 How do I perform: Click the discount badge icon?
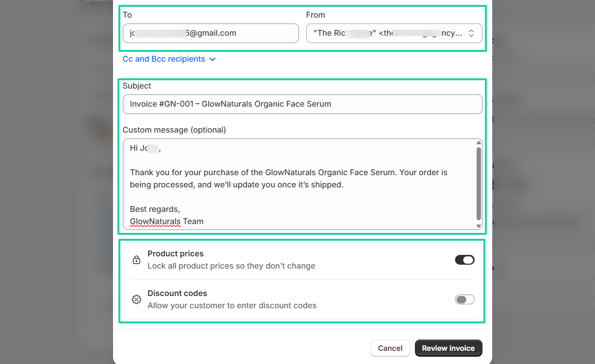[x=137, y=299]
